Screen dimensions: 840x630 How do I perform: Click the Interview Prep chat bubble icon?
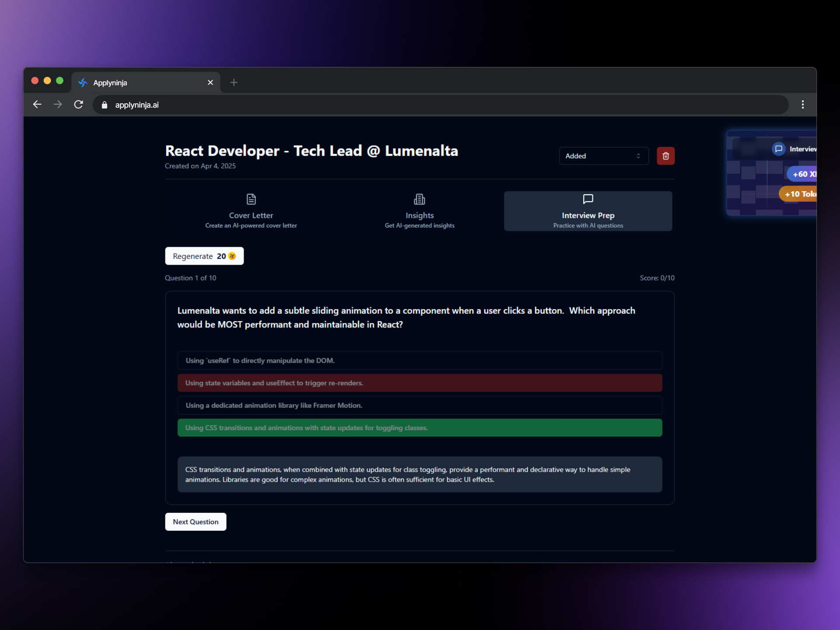(588, 199)
